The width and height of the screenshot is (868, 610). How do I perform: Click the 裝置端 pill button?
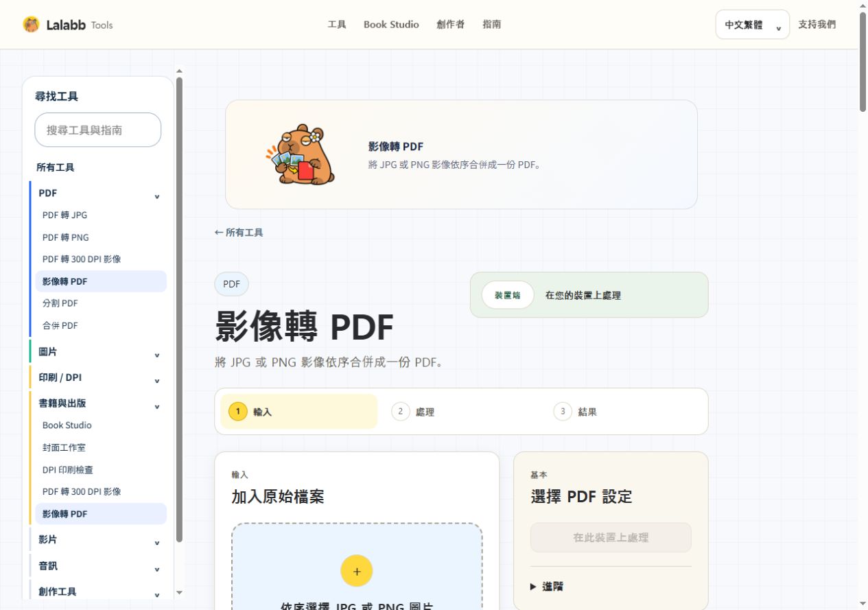507,295
